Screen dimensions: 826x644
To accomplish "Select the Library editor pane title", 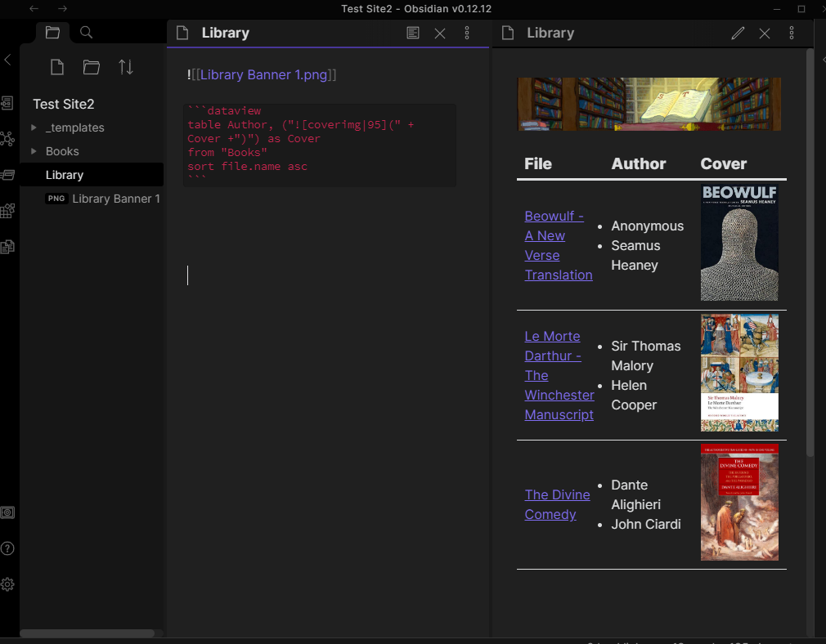I will (226, 33).
